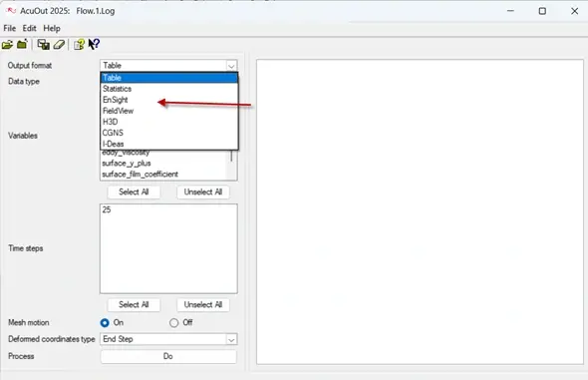Select time step 25 in list
Screen dimensions: 588x380
(x=168, y=209)
